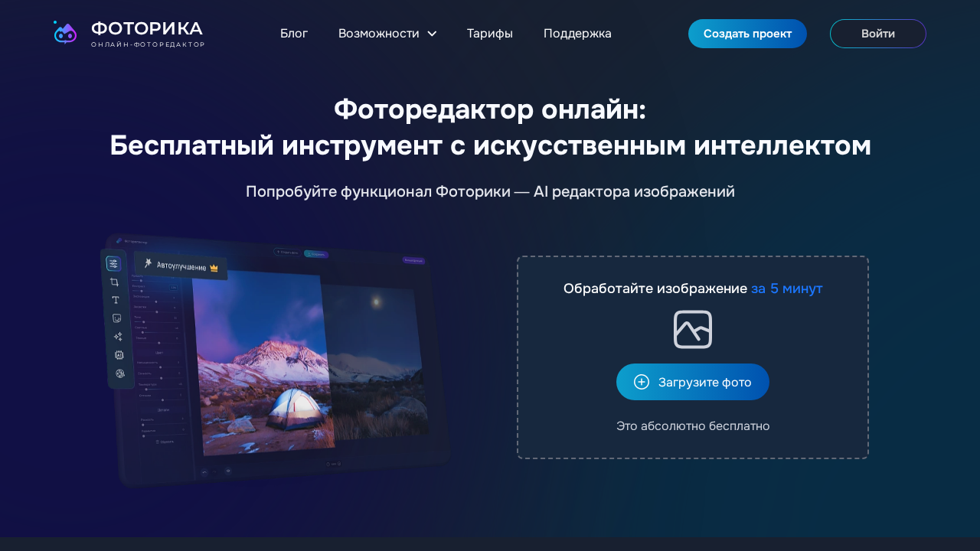Open the Возможности dropdown menu
Screen dimensions: 980x551
click(387, 34)
